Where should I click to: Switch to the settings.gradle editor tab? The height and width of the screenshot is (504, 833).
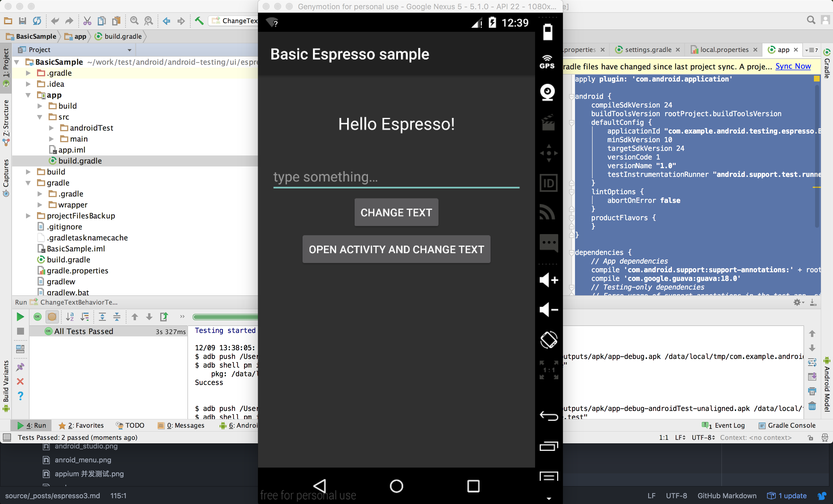(x=647, y=50)
